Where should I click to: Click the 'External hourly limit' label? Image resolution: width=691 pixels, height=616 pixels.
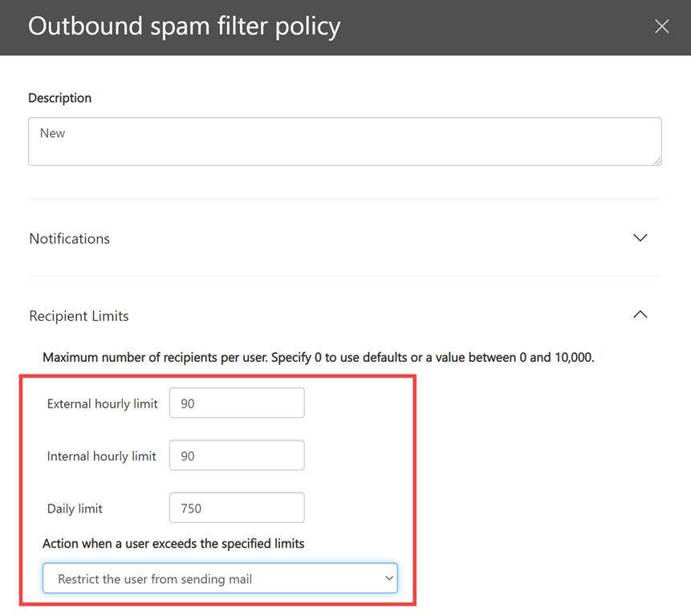[102, 404]
